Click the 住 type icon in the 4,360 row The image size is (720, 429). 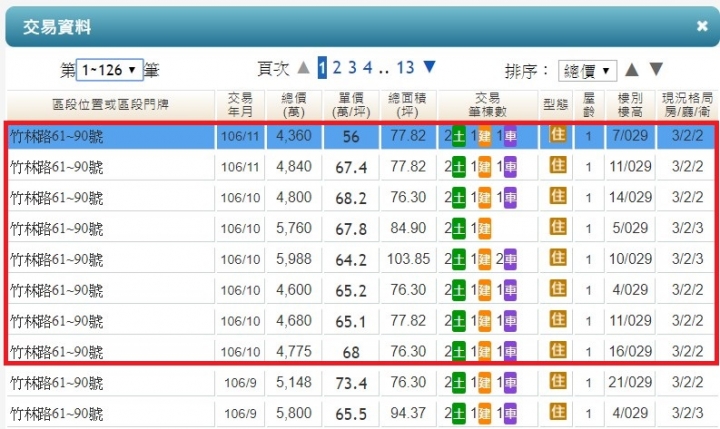557,135
